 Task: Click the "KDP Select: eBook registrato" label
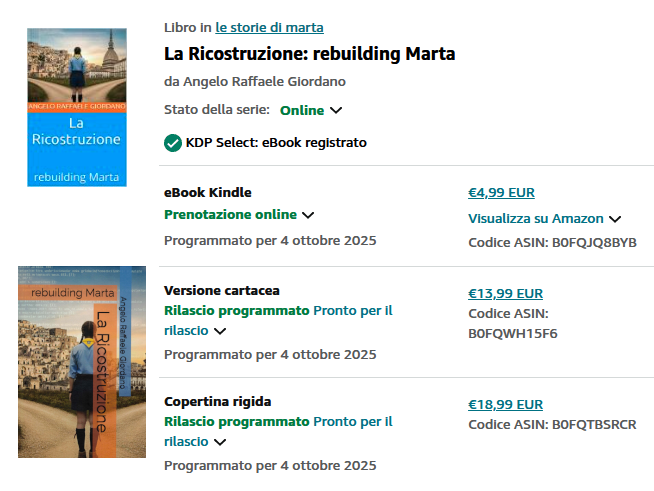pos(276,143)
